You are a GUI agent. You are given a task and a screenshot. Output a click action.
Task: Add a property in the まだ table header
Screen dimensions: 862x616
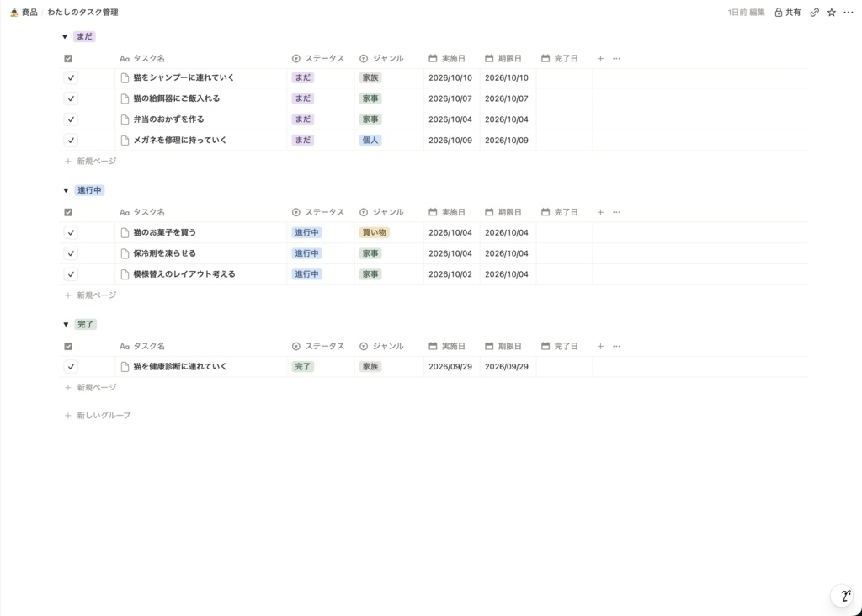pyautogui.click(x=600, y=58)
